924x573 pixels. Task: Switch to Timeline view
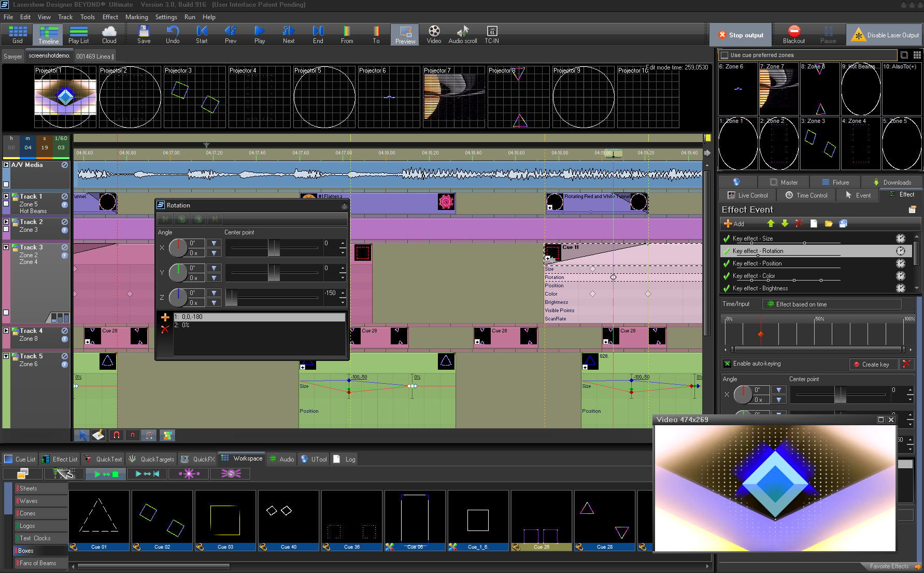tap(48, 35)
